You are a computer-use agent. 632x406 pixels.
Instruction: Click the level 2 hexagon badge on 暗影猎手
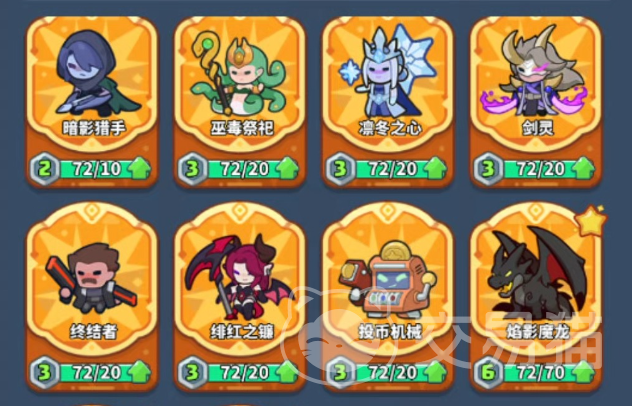[x=45, y=169]
